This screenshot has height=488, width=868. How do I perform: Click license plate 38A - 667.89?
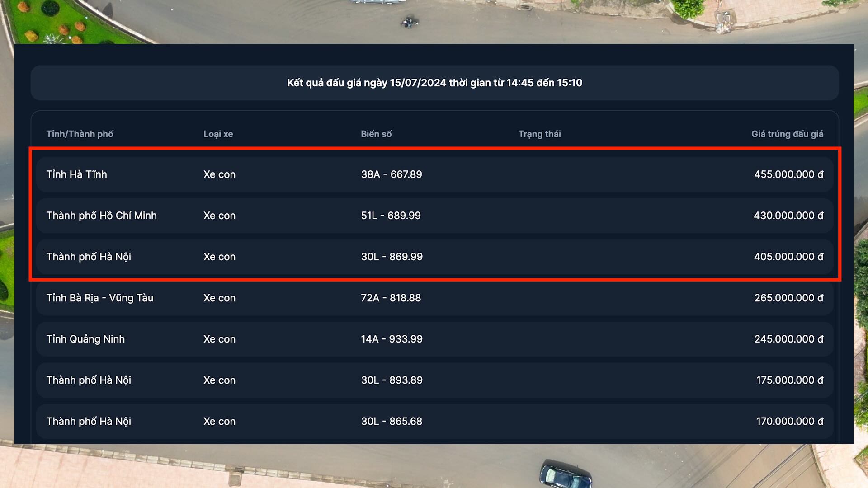pyautogui.click(x=391, y=174)
